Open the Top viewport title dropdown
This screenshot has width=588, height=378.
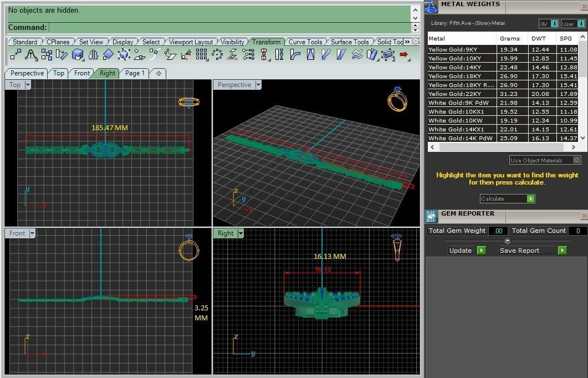point(27,85)
